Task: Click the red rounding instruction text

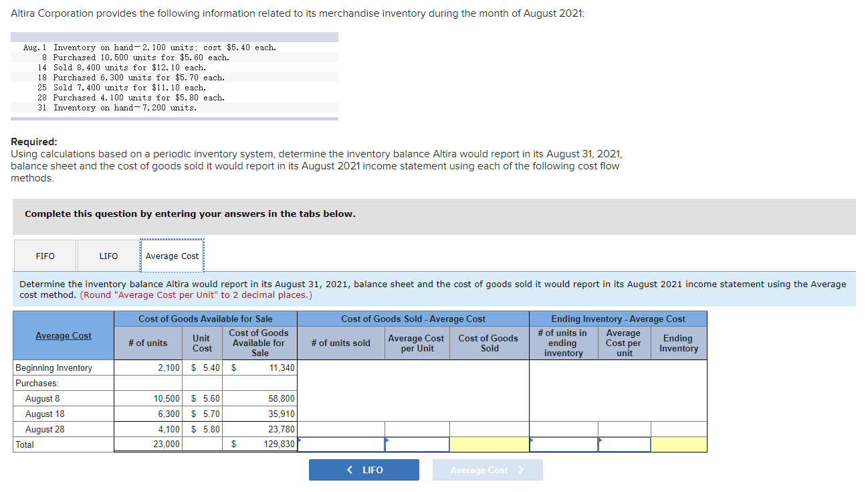Action: [196, 295]
